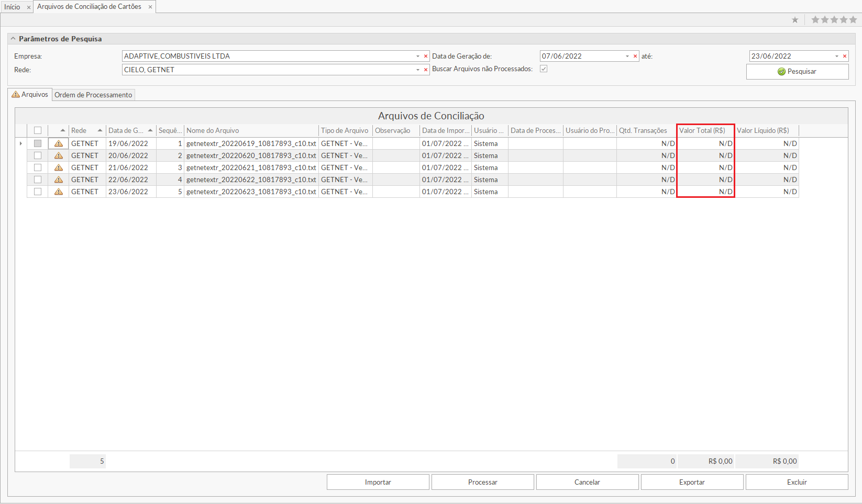
Task: Click the Processar button
Action: (x=483, y=482)
